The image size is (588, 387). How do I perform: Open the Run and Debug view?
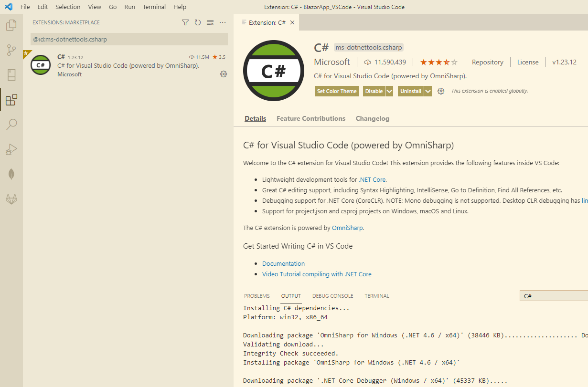tap(11, 149)
